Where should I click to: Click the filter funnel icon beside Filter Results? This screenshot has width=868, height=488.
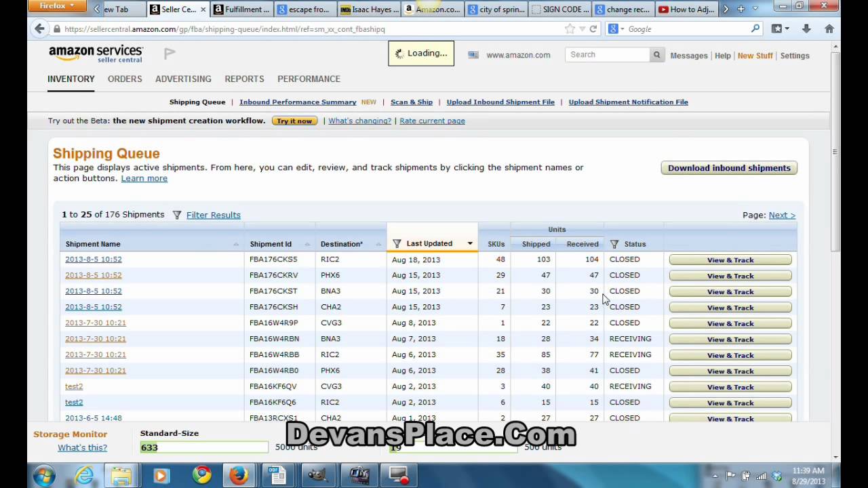(x=177, y=215)
